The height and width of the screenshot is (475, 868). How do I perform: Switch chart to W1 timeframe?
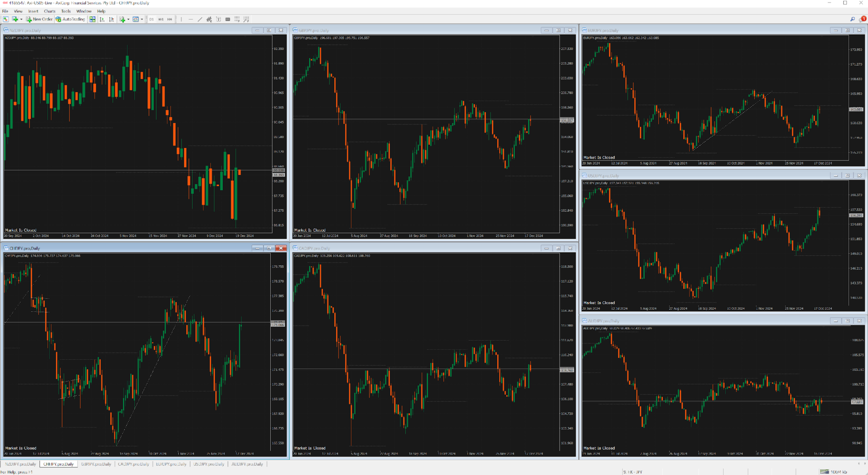click(161, 19)
